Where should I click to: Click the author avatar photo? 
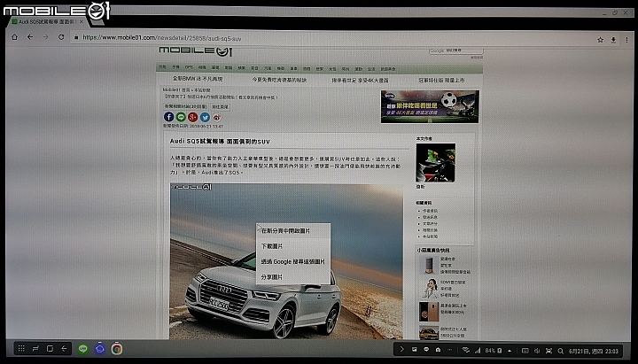point(435,163)
